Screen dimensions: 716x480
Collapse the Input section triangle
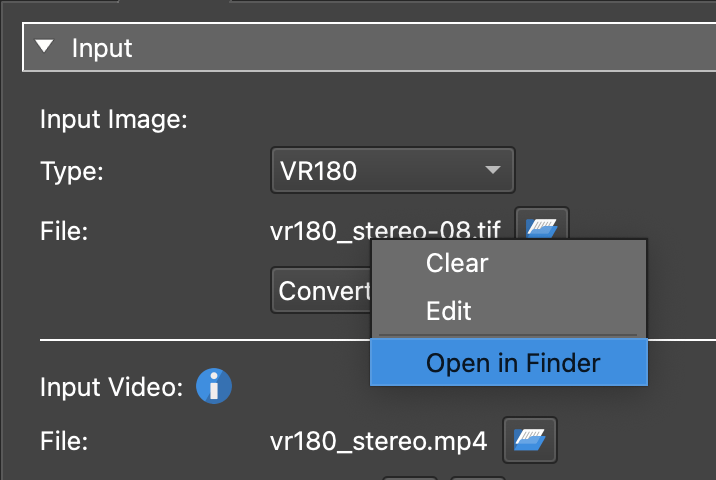44,47
